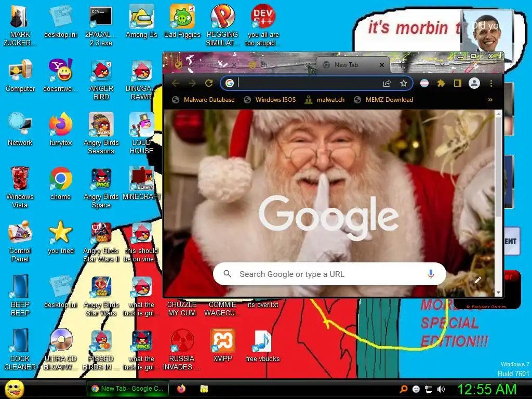This screenshot has height=399, width=532.
Task: Start voice search with microphone icon
Action: tap(431, 274)
